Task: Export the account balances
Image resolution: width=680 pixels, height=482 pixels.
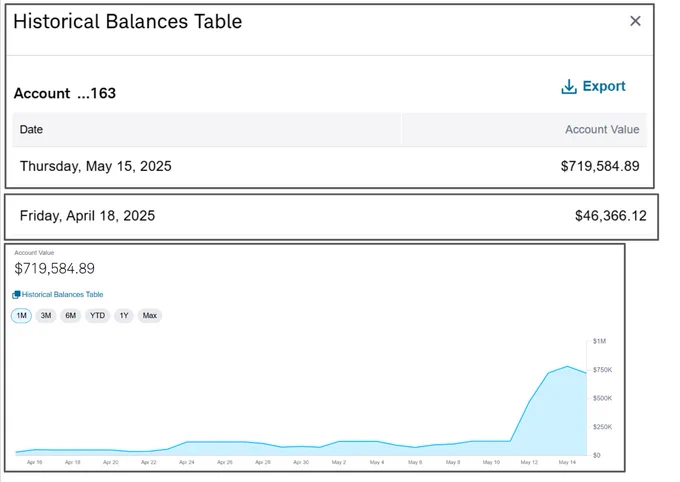Action: [593, 86]
